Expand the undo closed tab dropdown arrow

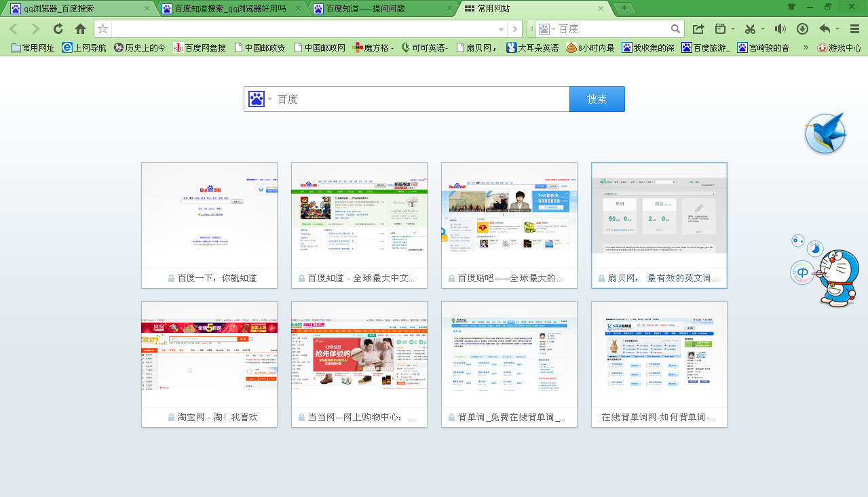(837, 28)
